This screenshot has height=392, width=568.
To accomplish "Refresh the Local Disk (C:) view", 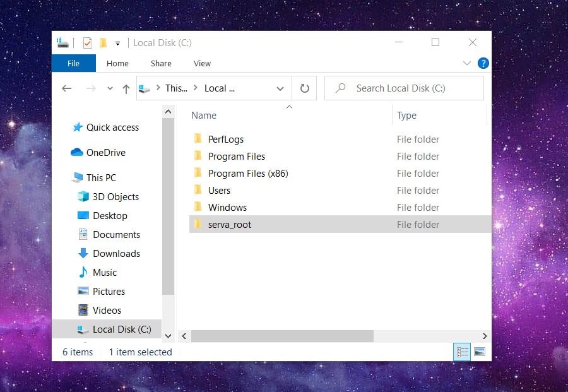I will (x=305, y=88).
